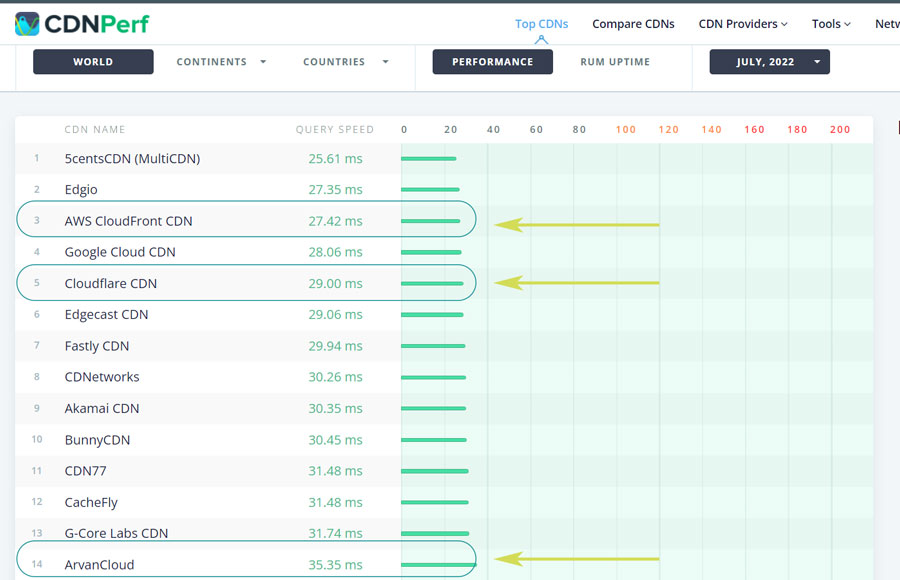
Task: Open the 5centsCDN (MultiCDN) entry
Action: pyautogui.click(x=133, y=158)
